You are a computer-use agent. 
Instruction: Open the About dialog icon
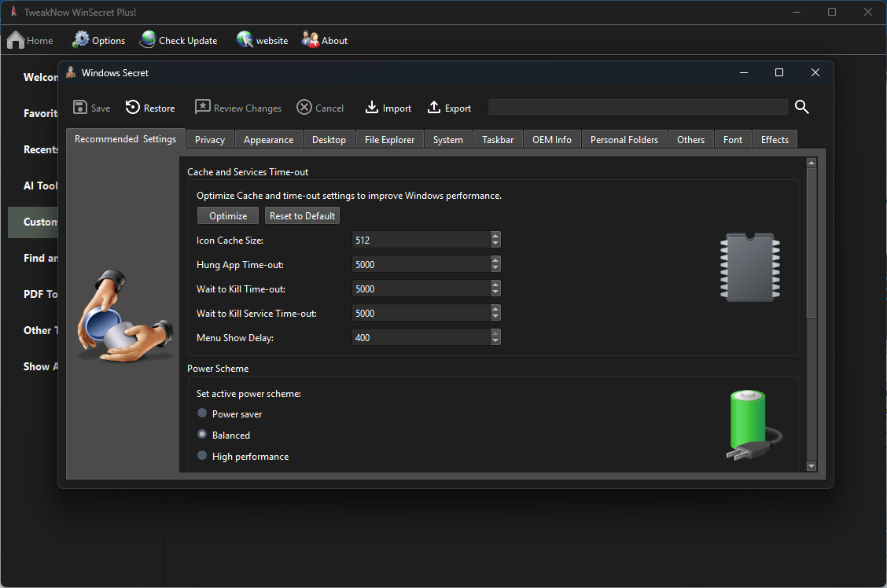click(x=311, y=40)
